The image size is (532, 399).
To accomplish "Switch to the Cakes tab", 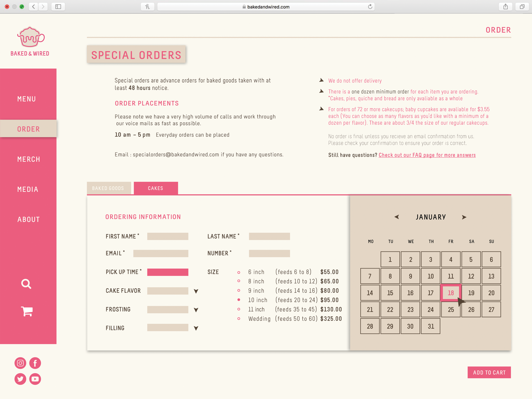I will [x=156, y=188].
